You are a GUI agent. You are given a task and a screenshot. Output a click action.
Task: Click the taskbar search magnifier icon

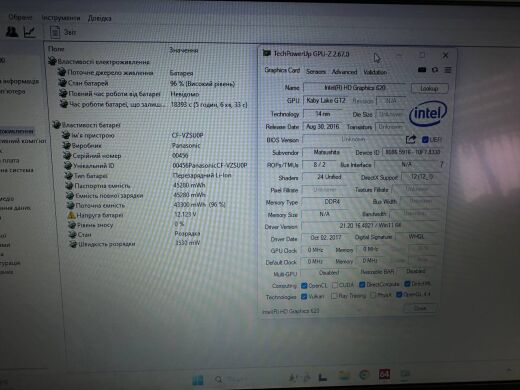(219, 380)
